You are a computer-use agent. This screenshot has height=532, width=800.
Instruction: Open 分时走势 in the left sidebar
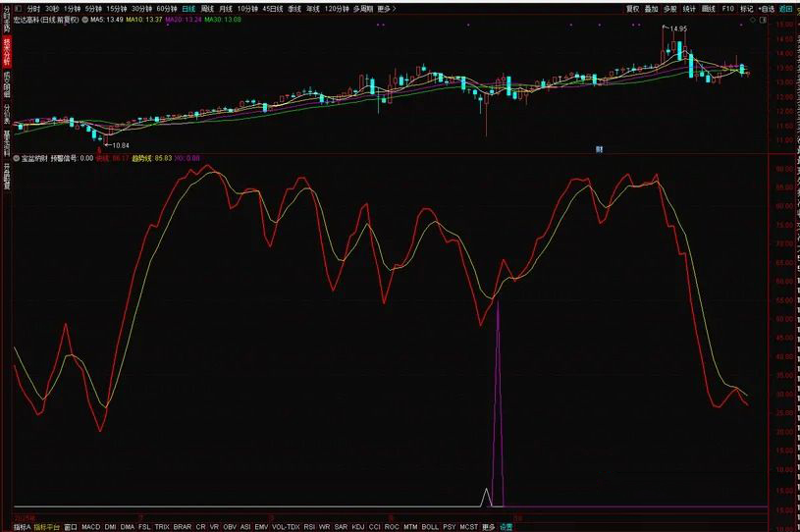pos(7,19)
